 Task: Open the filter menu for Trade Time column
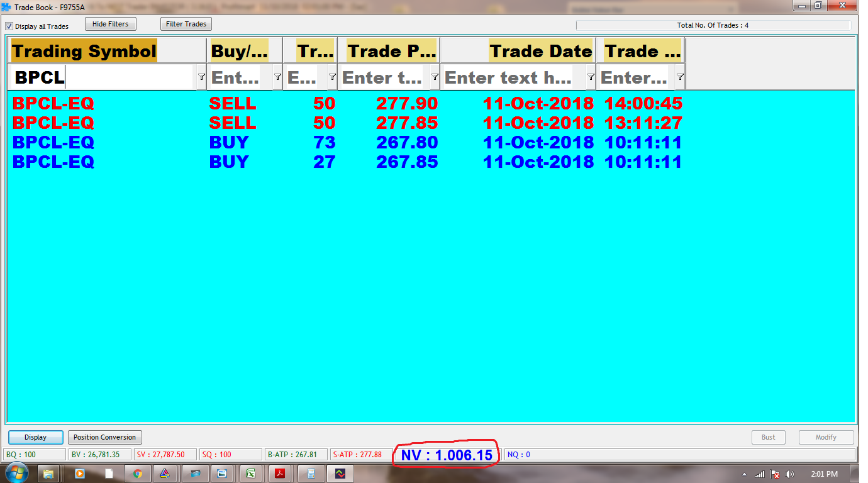680,77
